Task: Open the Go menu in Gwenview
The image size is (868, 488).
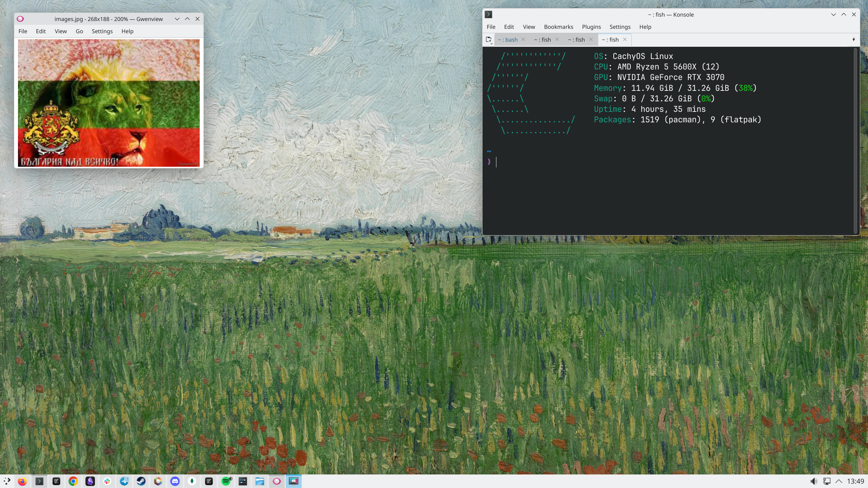Action: click(x=79, y=31)
